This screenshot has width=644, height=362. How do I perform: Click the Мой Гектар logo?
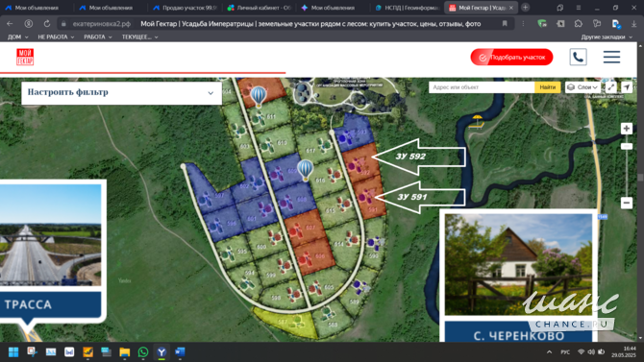pyautogui.click(x=25, y=57)
